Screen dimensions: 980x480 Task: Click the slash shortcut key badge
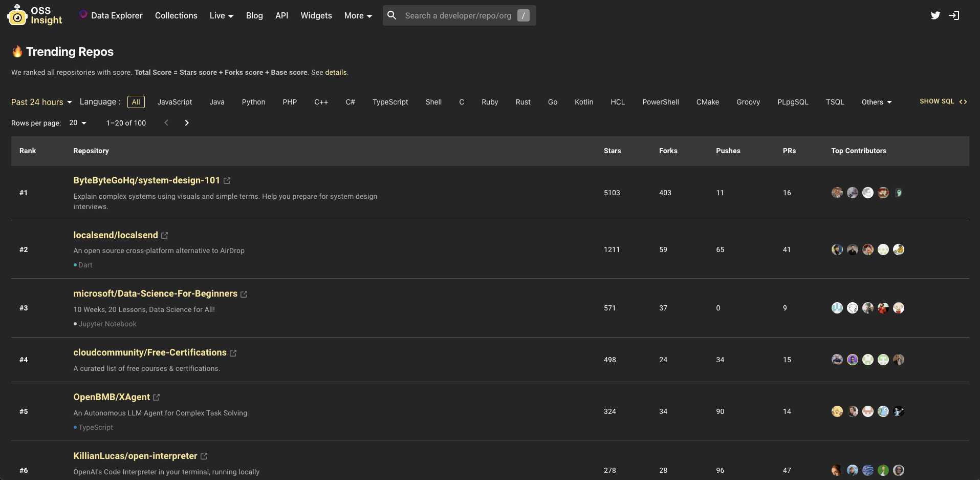pyautogui.click(x=523, y=15)
